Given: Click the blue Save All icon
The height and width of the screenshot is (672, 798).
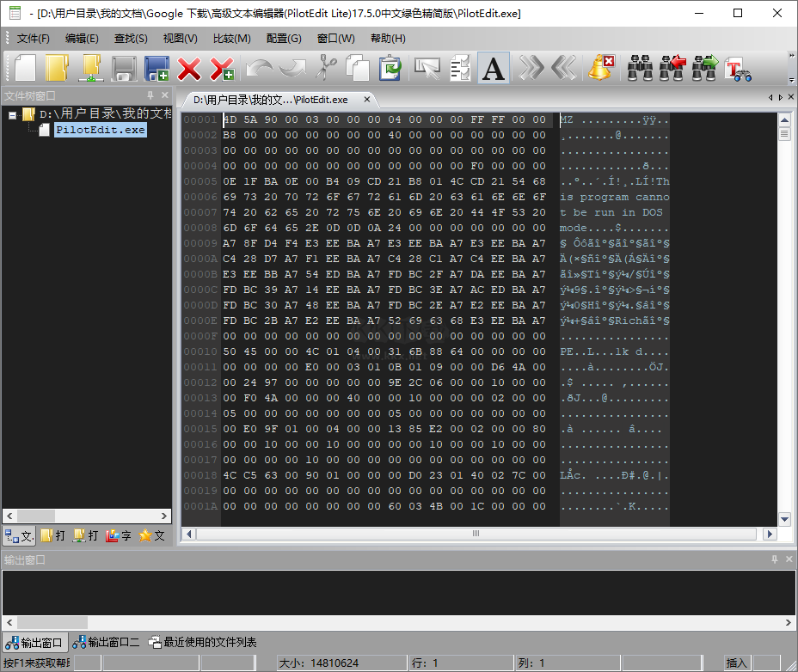Looking at the screenshot, I should point(157,68).
